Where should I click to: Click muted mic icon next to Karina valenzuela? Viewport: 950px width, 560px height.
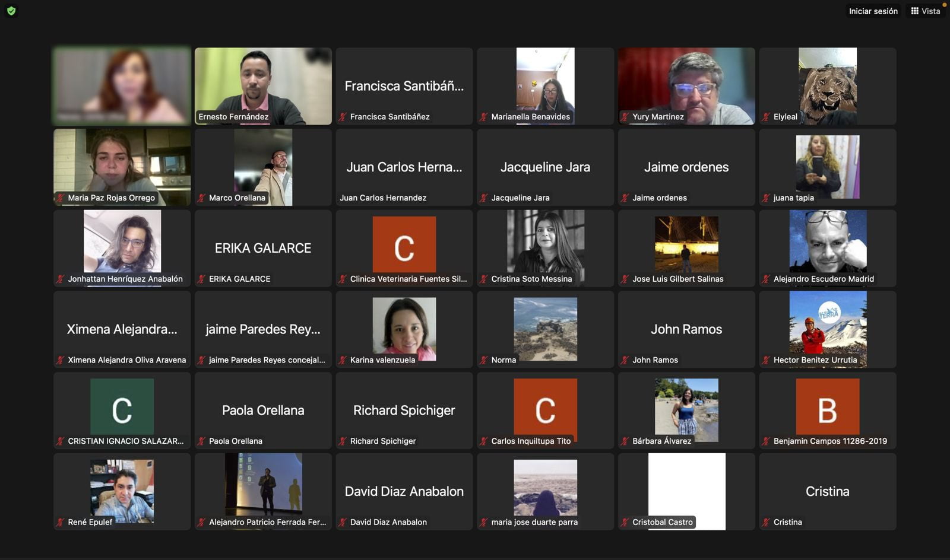pos(343,360)
